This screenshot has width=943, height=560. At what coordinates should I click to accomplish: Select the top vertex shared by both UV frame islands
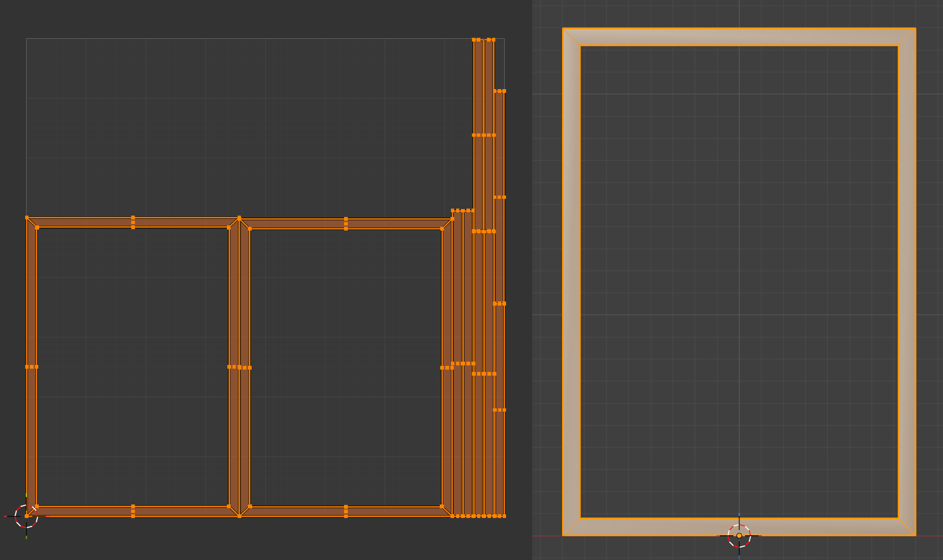click(239, 218)
